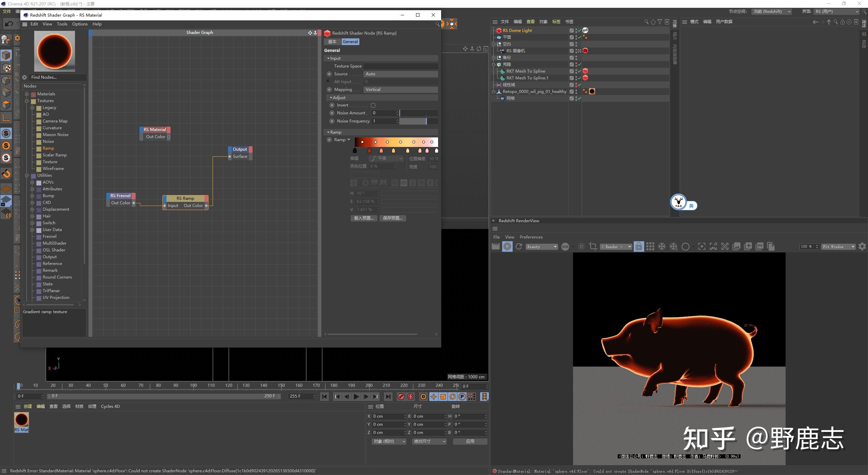Image resolution: width=868 pixels, height=475 pixels.
Task: Open the 节点空间 Redshift dropdown
Action: click(772, 12)
